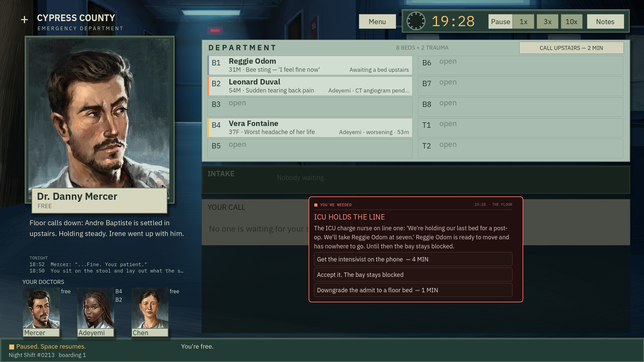This screenshot has height=362, width=644.
Task: Set game speed to 1x
Action: click(x=523, y=21)
